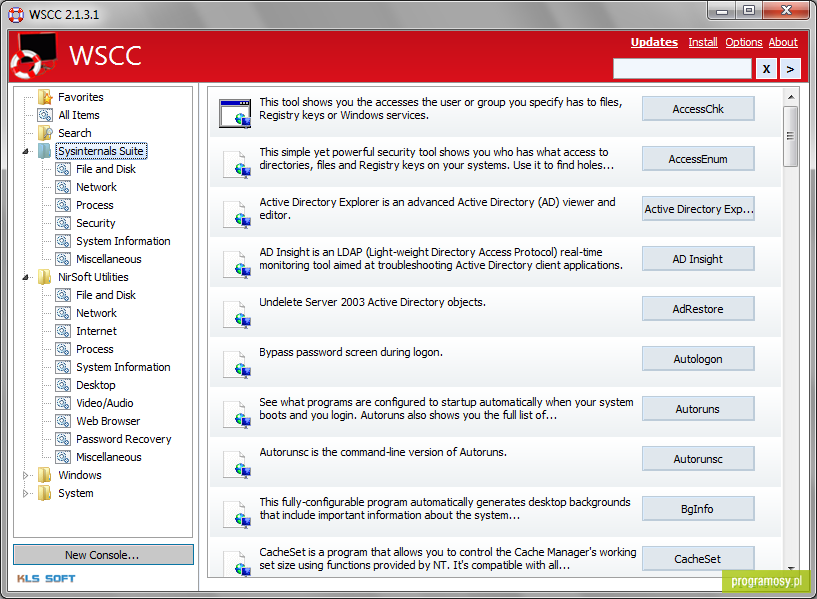The width and height of the screenshot is (817, 599).
Task: Launch Active Directory Exp... button
Action: click(x=698, y=209)
